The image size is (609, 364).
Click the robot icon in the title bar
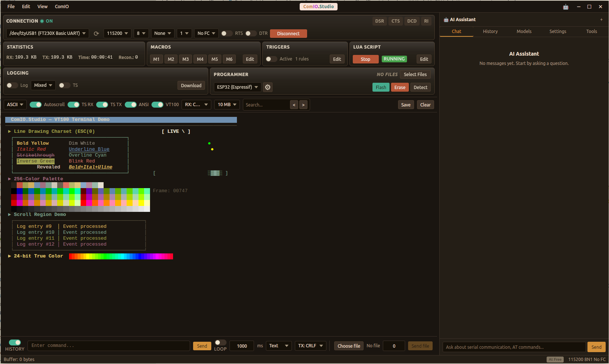coord(566,7)
